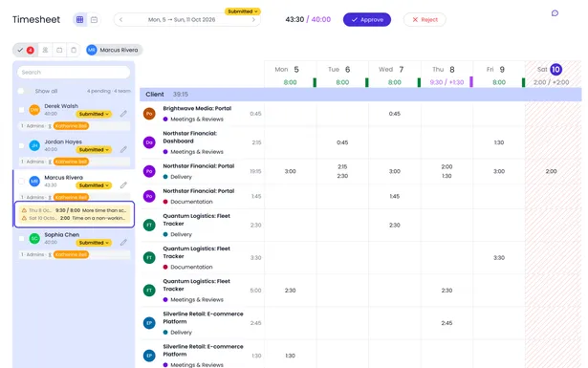588x368 pixels.
Task: Open Marcus Rivera's Submitted status dropdown
Action: pos(94,185)
